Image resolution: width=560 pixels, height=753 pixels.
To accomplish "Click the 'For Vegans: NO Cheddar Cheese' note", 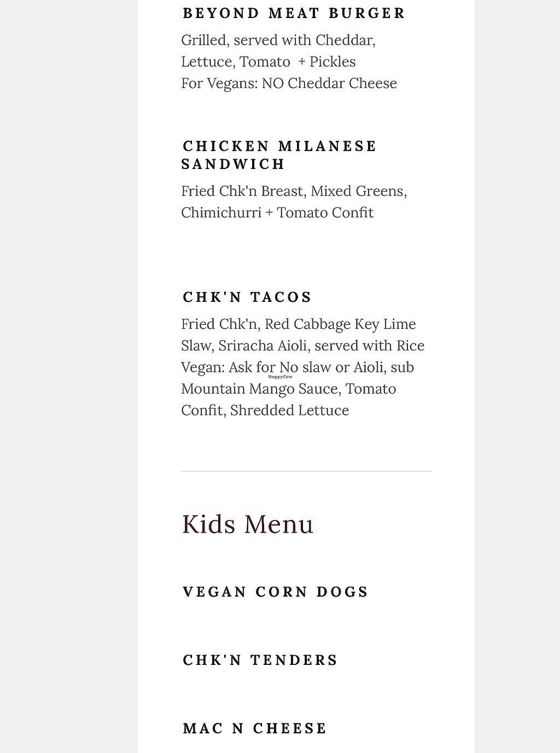I will pyautogui.click(x=289, y=83).
